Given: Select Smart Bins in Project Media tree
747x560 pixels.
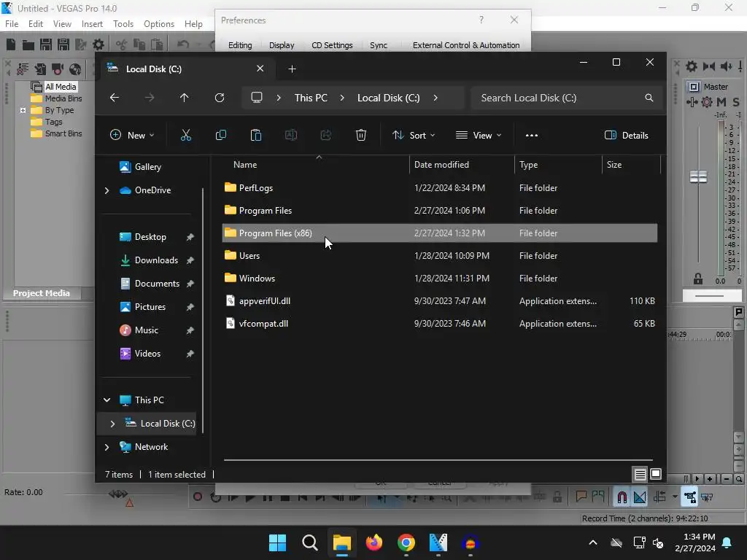Looking at the screenshot, I should coord(63,134).
